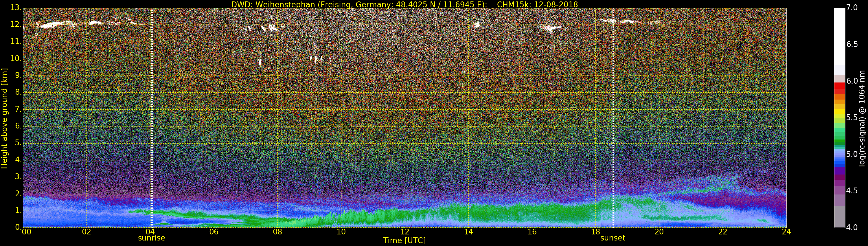
Task: Click the 12 tick on the time axis
Action: click(404, 232)
